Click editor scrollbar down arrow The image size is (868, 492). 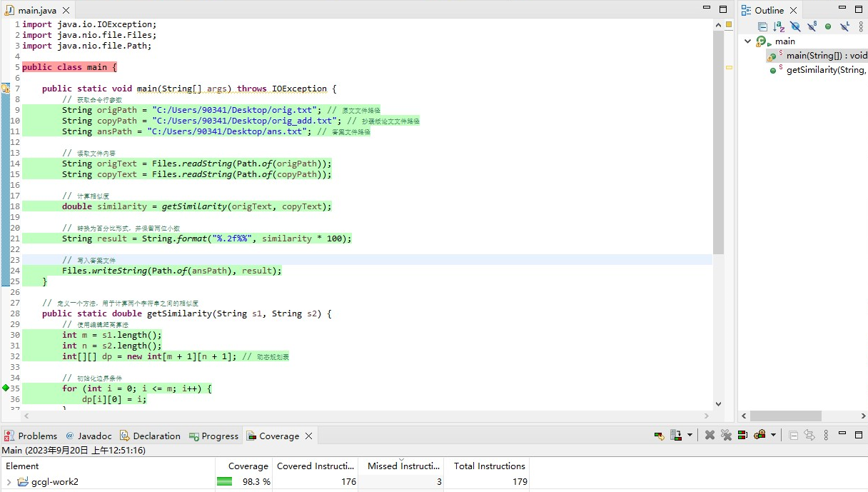pos(718,404)
